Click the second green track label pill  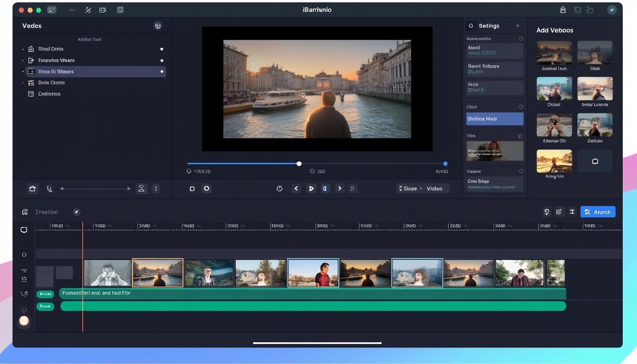[x=45, y=306]
